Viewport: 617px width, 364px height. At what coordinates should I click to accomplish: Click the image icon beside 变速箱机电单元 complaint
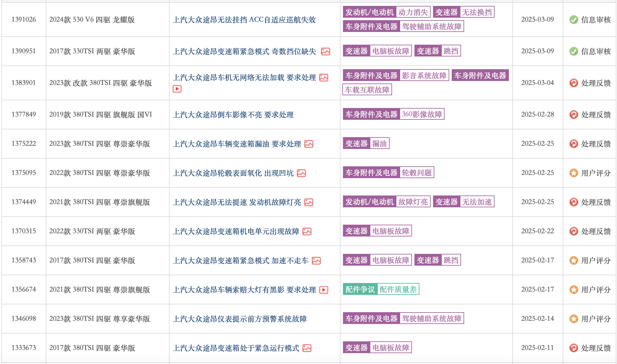(307, 231)
